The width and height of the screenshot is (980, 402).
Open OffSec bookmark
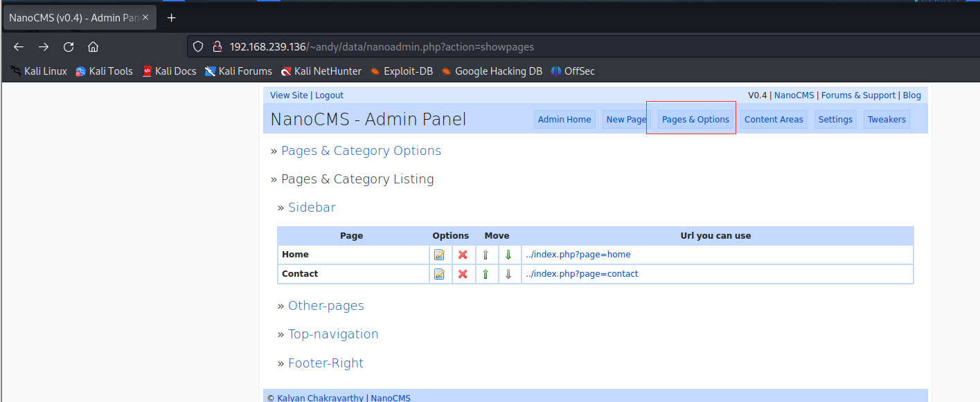click(573, 71)
